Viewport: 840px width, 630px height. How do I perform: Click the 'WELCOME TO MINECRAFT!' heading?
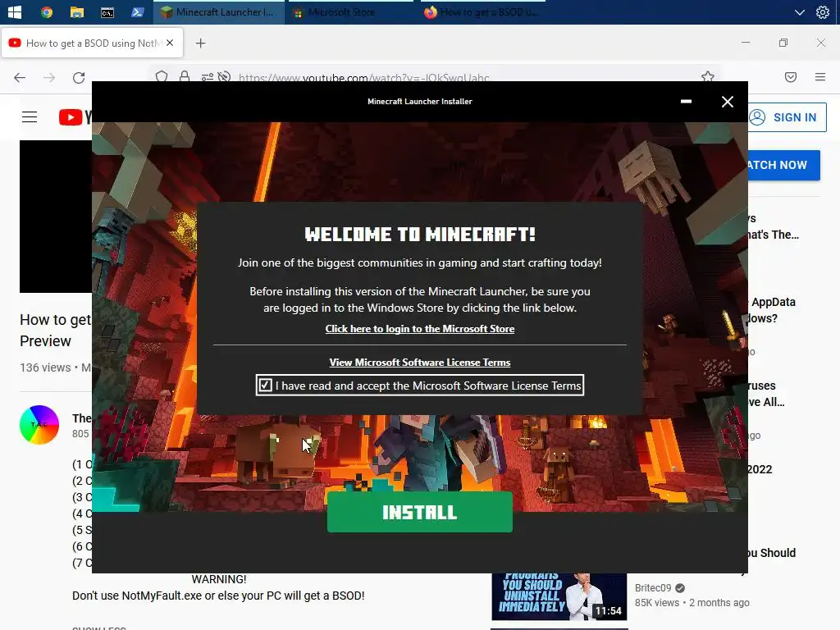click(419, 234)
